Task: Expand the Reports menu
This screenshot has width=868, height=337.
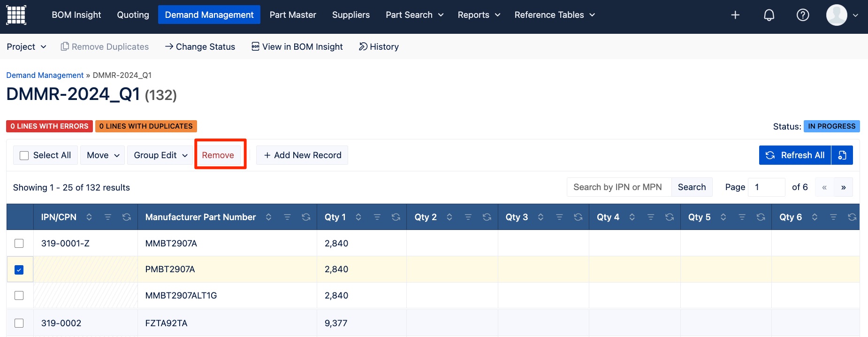Action: pos(479,15)
